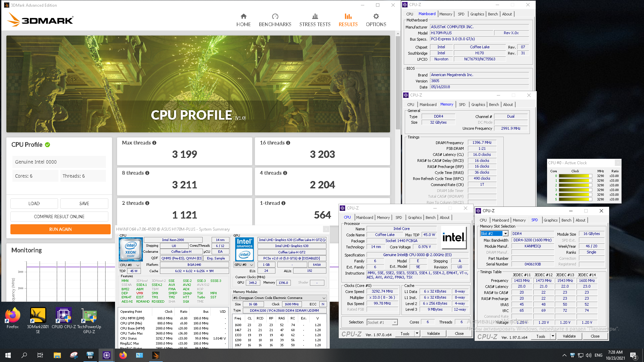Click Close in the CPU-Z processor window

coord(459,334)
